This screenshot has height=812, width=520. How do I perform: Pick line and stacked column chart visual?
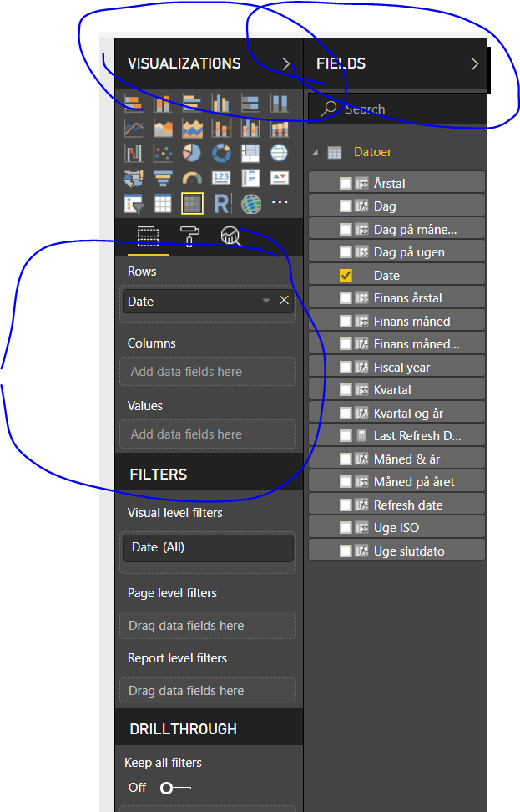(x=221, y=128)
